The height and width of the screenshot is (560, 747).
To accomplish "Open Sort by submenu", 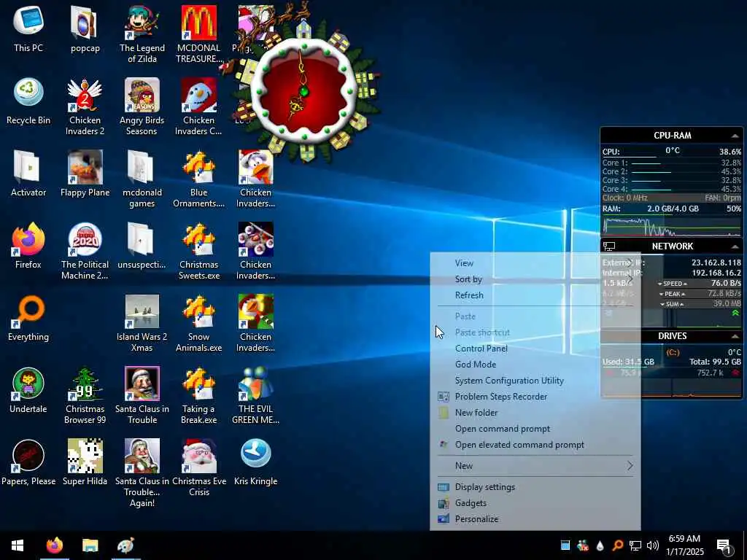I will (x=535, y=279).
